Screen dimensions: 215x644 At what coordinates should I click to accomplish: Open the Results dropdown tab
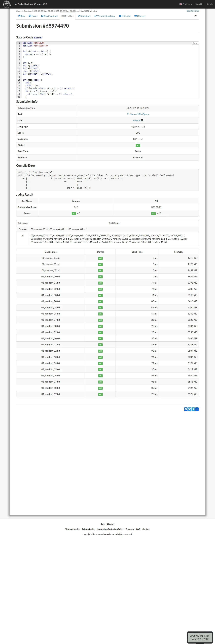[68, 16]
